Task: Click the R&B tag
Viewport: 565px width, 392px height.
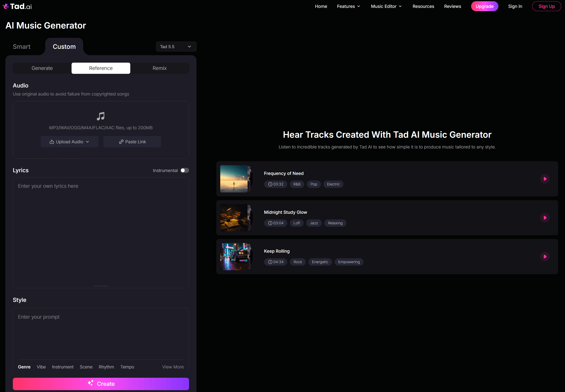Action: (297, 184)
